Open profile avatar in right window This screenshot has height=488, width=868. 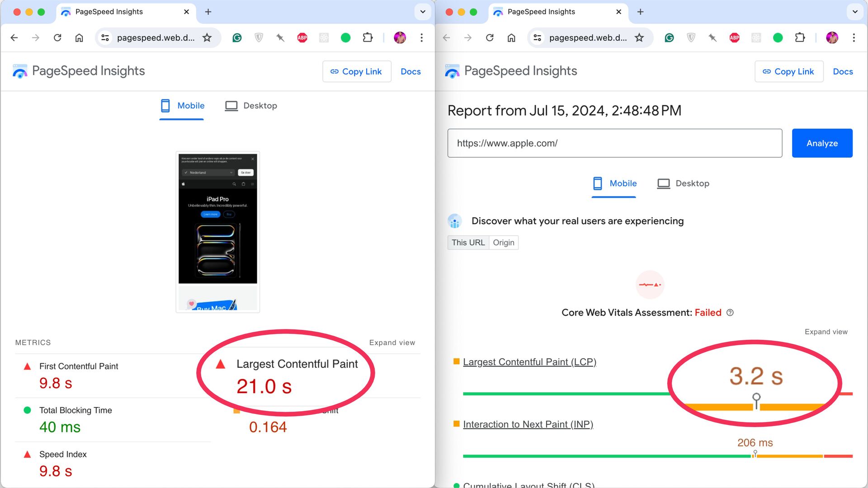click(832, 38)
